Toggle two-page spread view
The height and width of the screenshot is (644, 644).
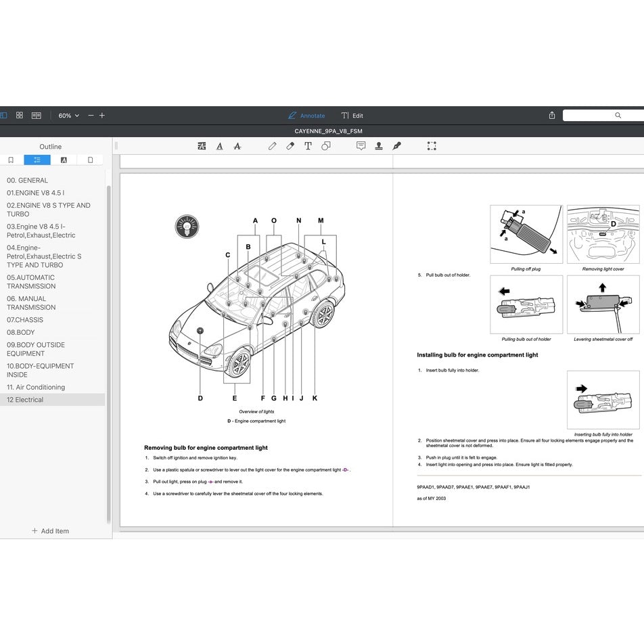pyautogui.click(x=37, y=116)
